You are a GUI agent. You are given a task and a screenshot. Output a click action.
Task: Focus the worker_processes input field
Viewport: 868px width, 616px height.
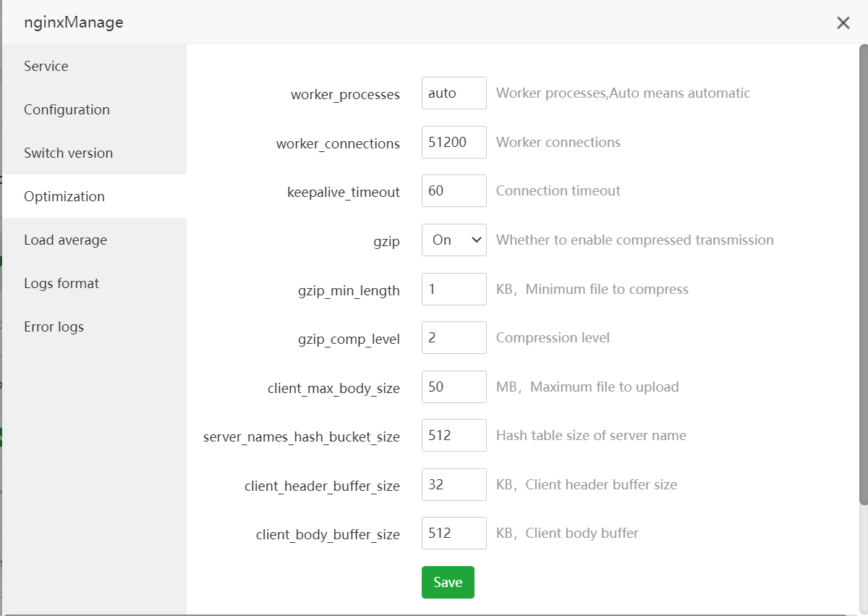454,93
